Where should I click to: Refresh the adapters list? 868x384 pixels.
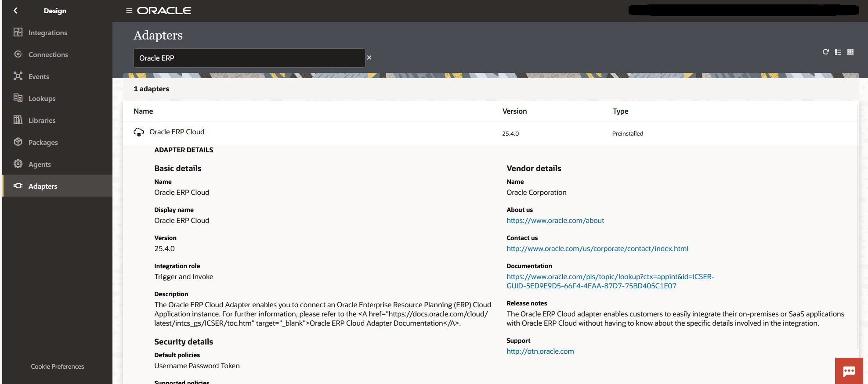825,52
